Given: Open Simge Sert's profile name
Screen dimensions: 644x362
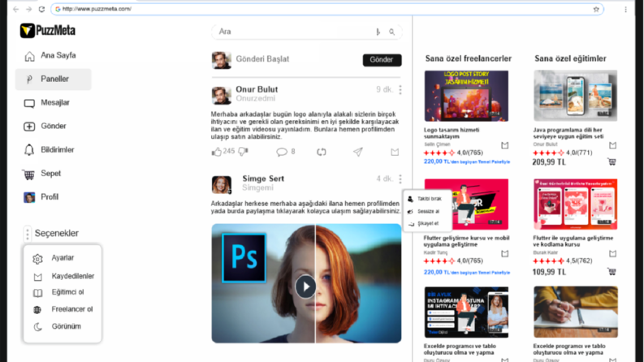Looking at the screenshot, I should click(x=263, y=179).
